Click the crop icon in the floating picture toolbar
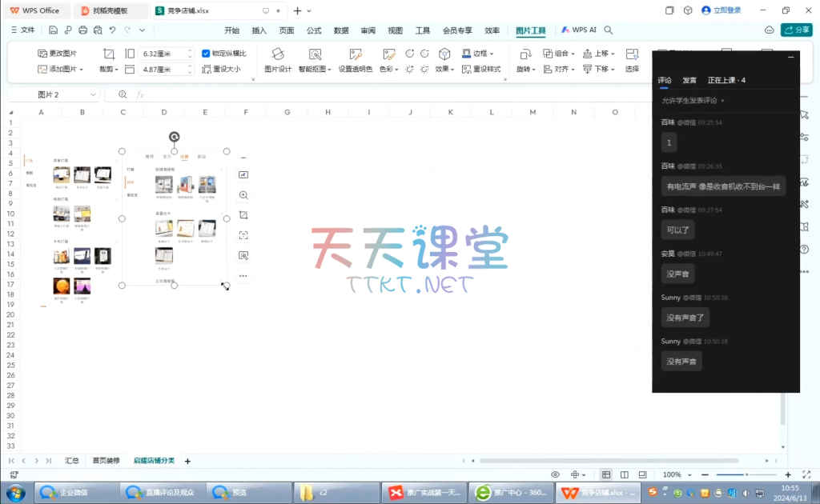This screenshot has height=504, width=820. click(243, 215)
